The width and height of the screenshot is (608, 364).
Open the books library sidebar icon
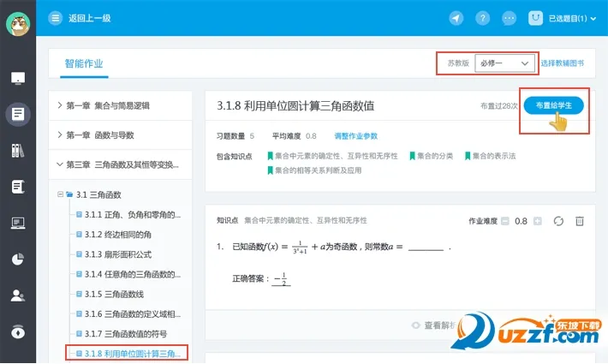click(18, 151)
